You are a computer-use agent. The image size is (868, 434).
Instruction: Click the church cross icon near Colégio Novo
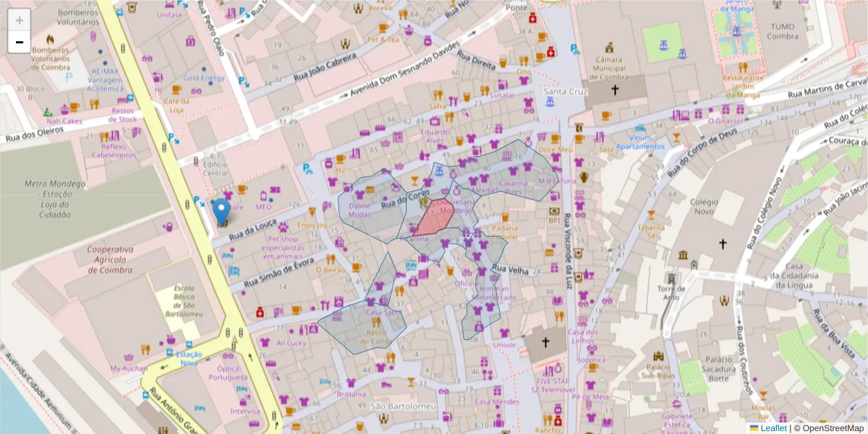(723, 244)
